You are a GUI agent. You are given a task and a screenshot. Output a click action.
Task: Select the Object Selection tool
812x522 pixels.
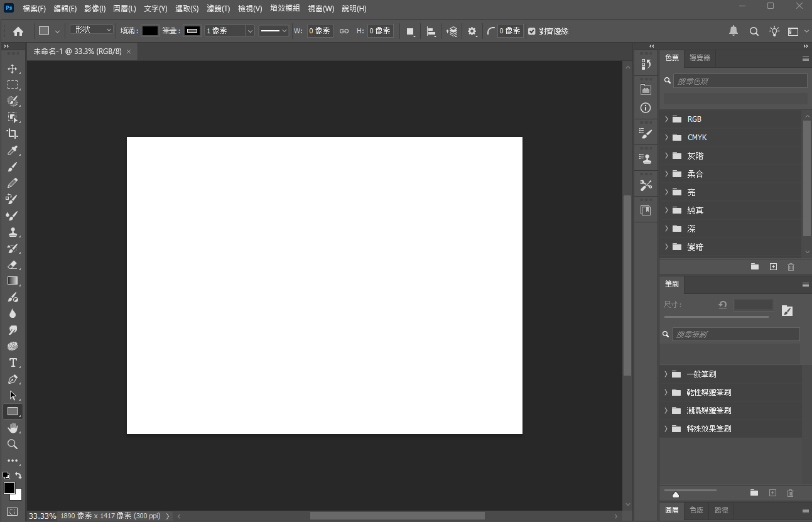(x=12, y=117)
